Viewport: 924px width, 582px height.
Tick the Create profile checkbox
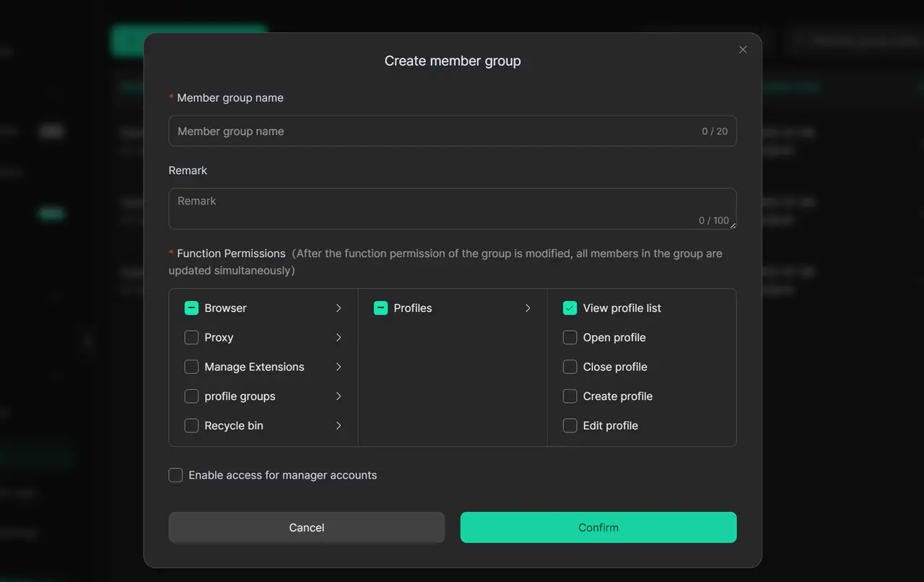tap(570, 396)
